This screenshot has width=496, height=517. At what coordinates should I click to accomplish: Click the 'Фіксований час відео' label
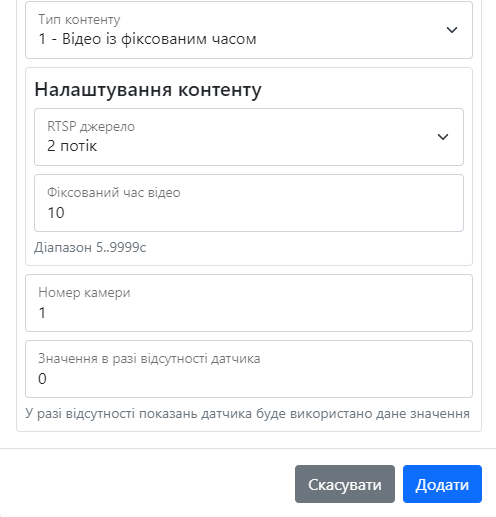point(114,193)
